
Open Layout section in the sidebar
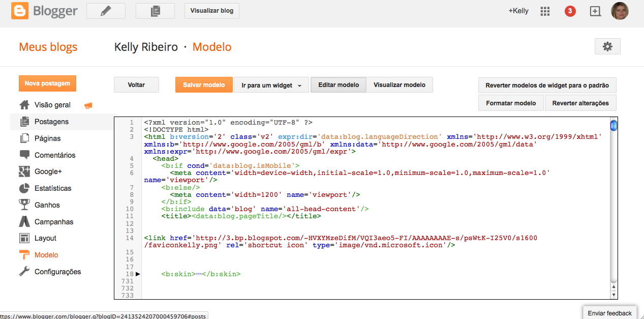(x=45, y=238)
